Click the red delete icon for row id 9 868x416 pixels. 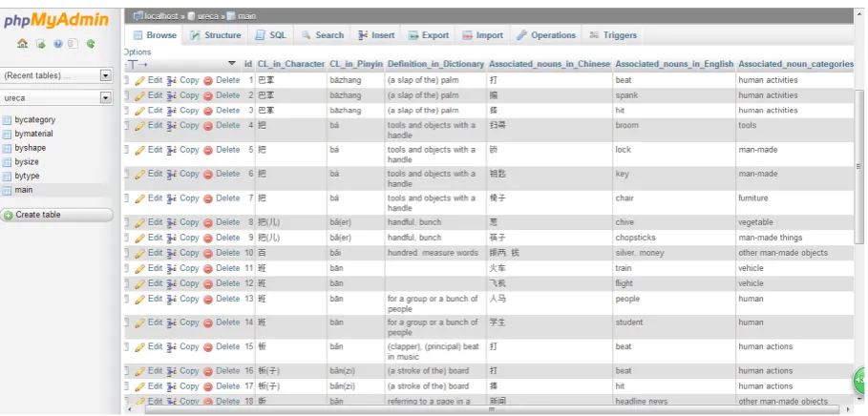(x=208, y=238)
